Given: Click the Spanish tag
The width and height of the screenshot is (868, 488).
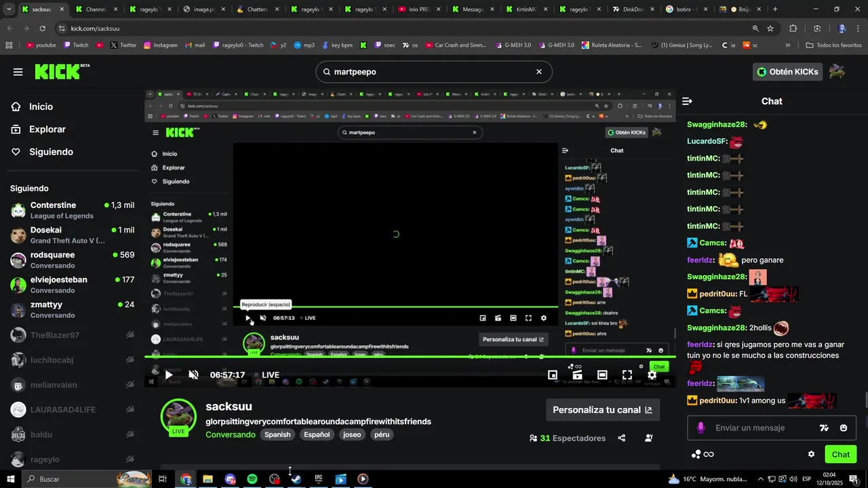Looking at the screenshot, I should click(277, 434).
